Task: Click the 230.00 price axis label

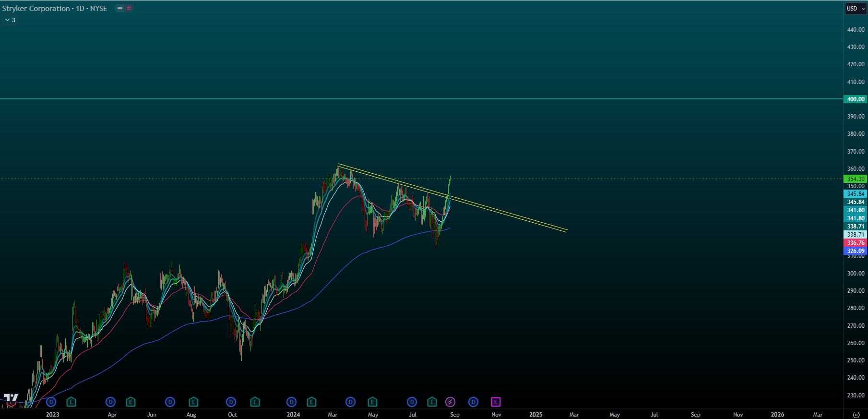Action: point(856,395)
